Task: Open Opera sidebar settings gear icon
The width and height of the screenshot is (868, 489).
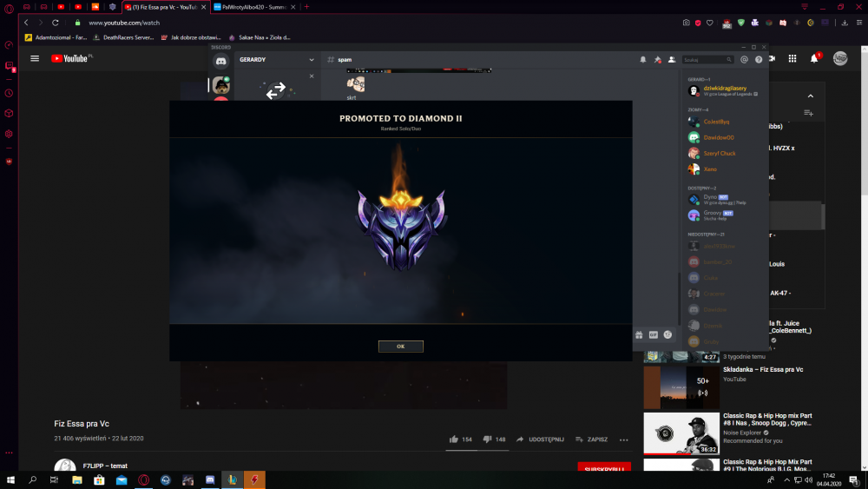Action: coord(9,134)
